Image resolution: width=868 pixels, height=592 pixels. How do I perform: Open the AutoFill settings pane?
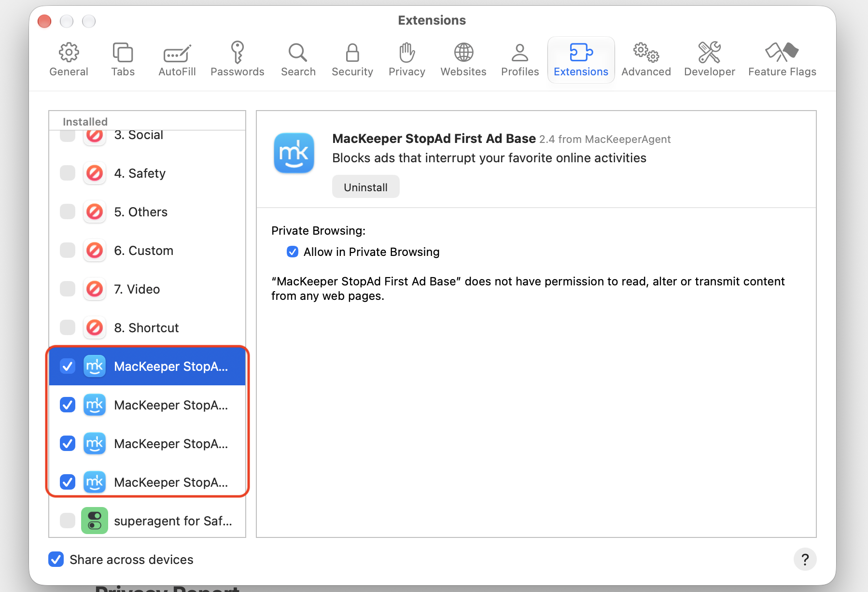coord(177,60)
